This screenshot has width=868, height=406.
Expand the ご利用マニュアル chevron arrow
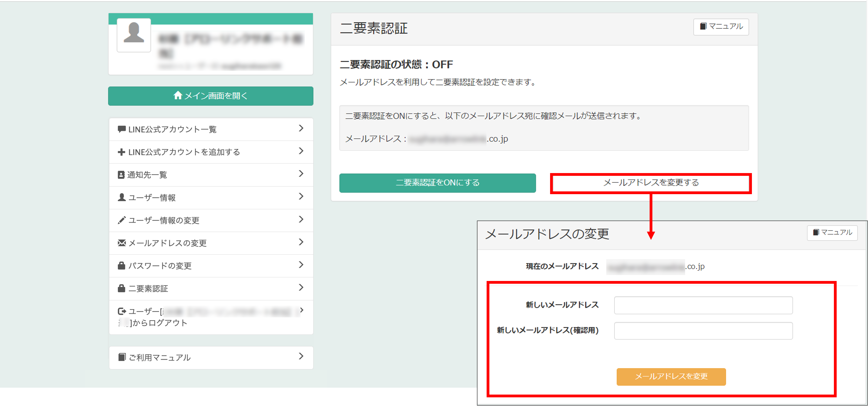click(301, 356)
